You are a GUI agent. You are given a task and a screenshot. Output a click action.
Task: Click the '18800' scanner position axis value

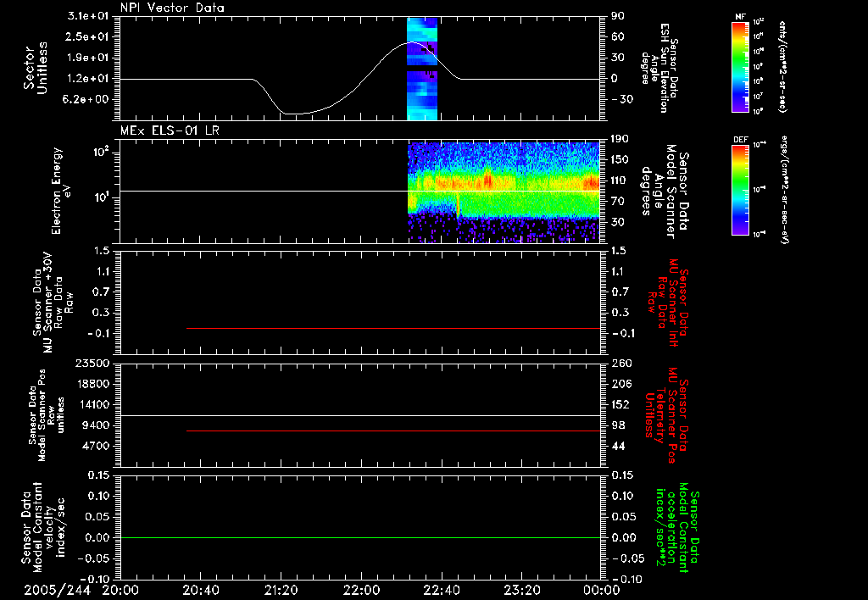[92, 384]
